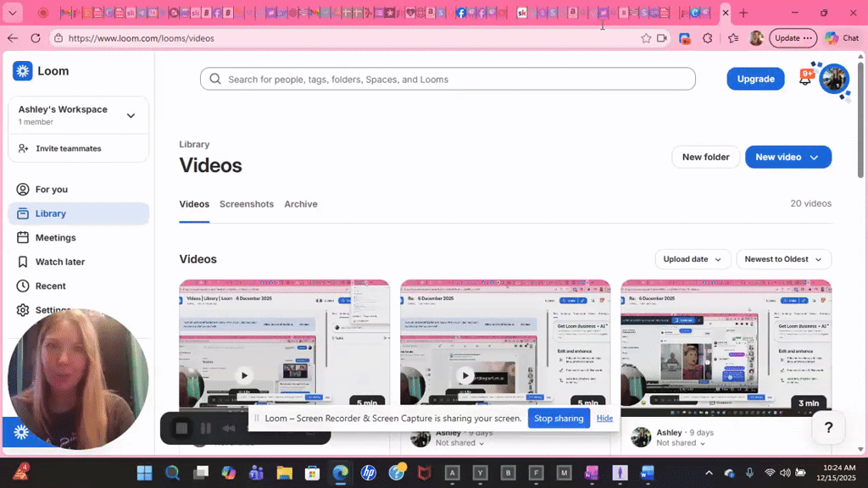This screenshot has width=868, height=488.
Task: Open HP app in taskbar
Action: tap(368, 473)
